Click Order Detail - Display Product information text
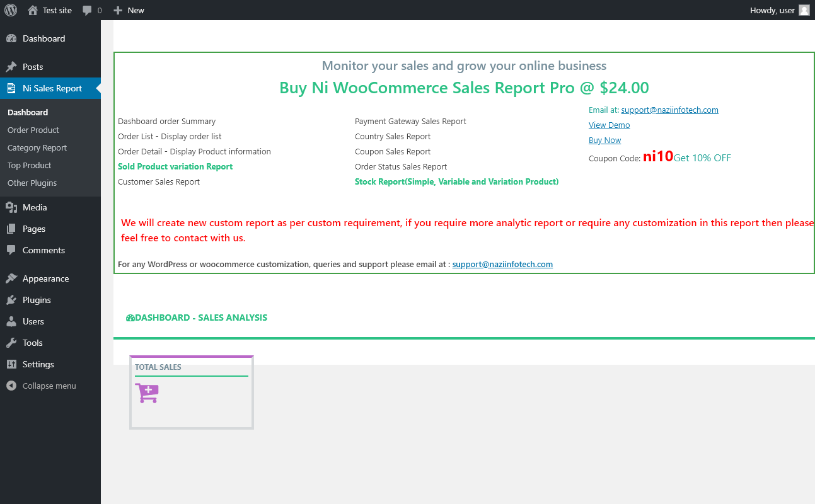Image resolution: width=815 pixels, height=504 pixels. tap(194, 151)
